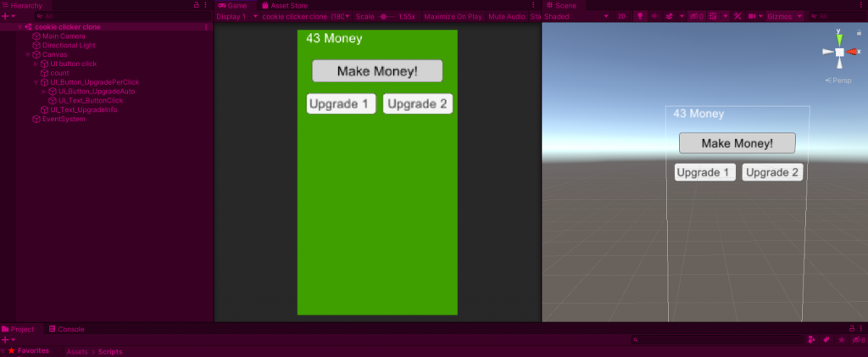
Task: Toggle 2D view mode in Scene
Action: (621, 16)
